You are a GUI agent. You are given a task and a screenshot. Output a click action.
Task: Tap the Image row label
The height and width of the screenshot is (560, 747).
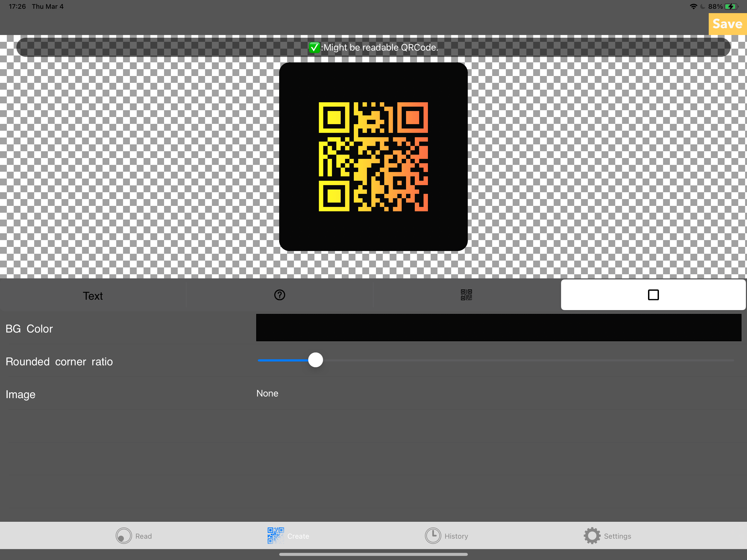pyautogui.click(x=21, y=395)
